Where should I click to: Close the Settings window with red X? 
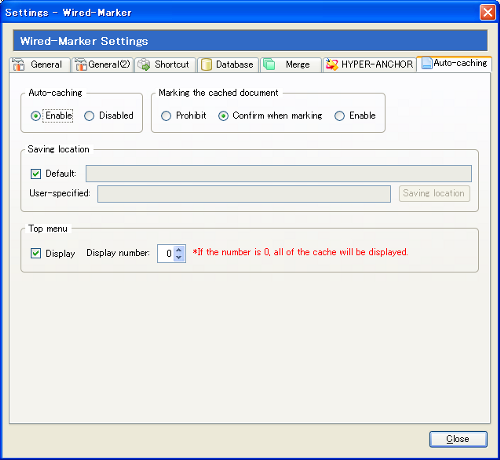click(x=487, y=13)
